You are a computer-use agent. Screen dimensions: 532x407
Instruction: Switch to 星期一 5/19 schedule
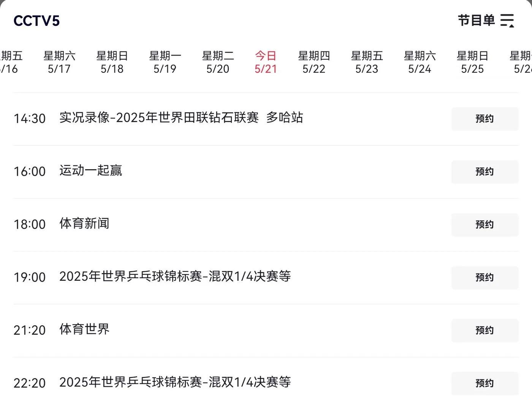165,62
